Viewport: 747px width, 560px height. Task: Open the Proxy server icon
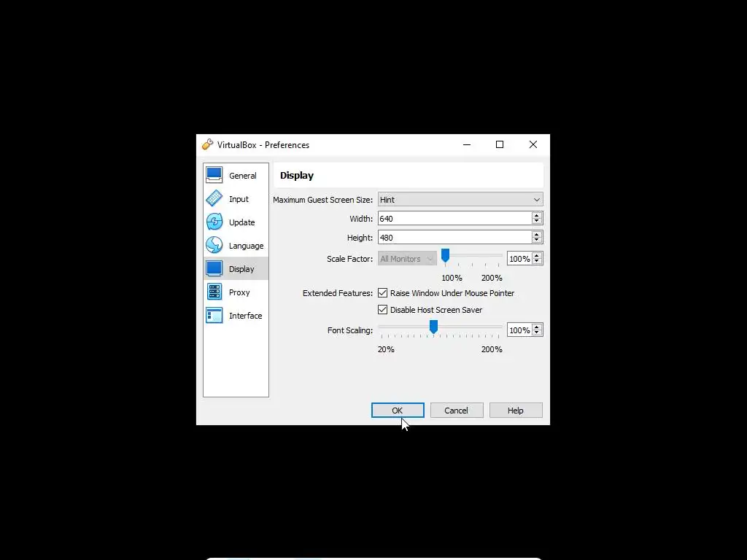click(x=214, y=292)
